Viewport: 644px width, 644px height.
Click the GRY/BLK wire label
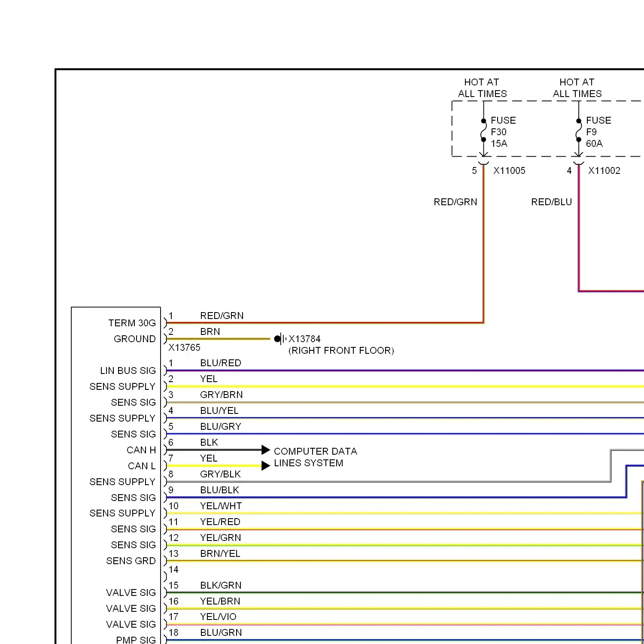(x=221, y=474)
